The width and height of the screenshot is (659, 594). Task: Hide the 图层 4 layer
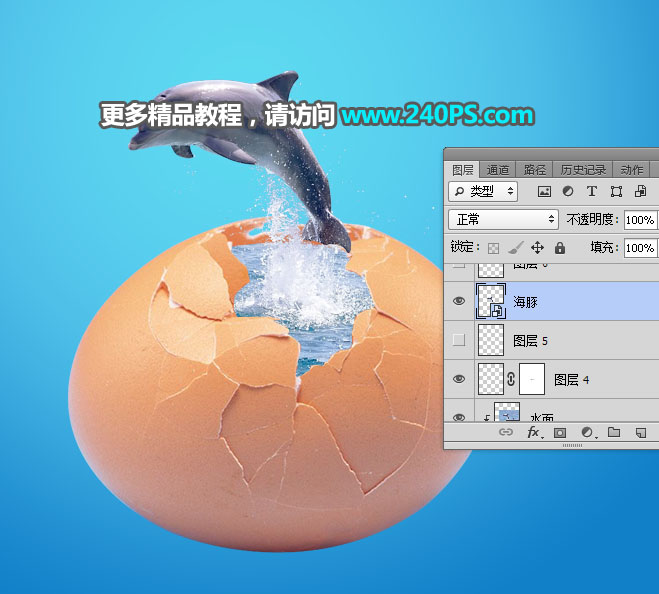[459, 379]
